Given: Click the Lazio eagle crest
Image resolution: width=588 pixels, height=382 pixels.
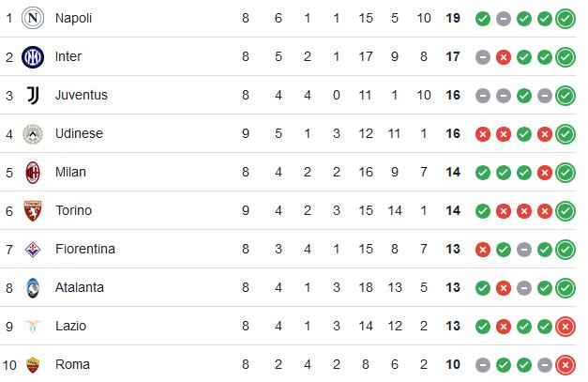Looking at the screenshot, I should (x=33, y=326).
